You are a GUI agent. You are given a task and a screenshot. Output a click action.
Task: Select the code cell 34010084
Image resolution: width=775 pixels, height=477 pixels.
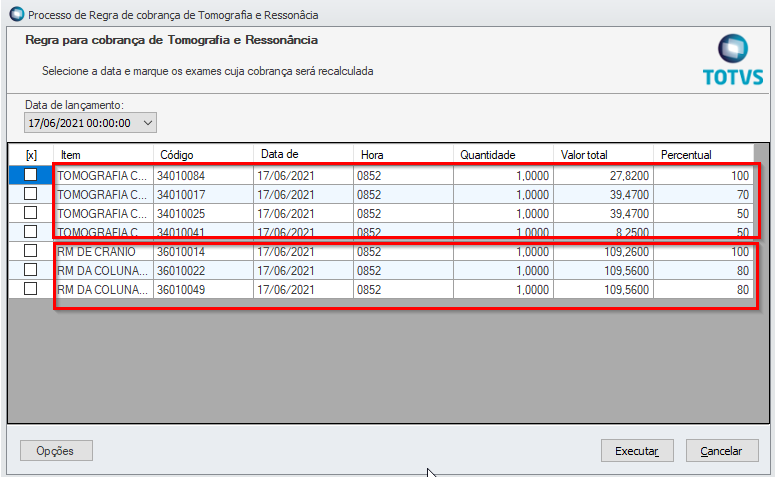point(203,175)
